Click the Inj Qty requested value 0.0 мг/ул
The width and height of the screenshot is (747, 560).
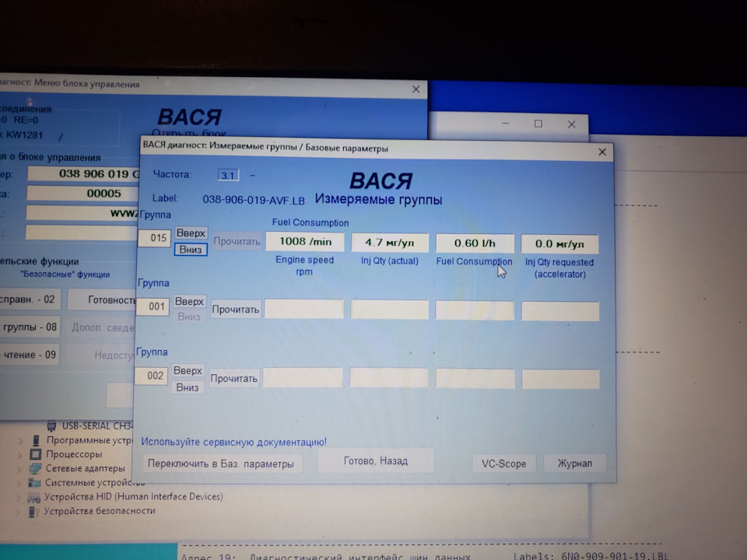coord(559,243)
